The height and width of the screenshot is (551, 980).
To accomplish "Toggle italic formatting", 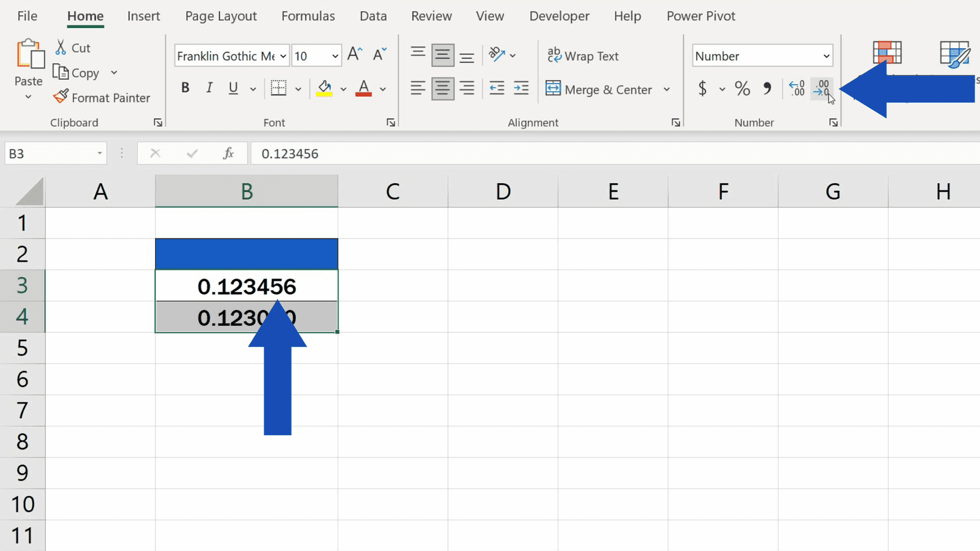I will 209,88.
